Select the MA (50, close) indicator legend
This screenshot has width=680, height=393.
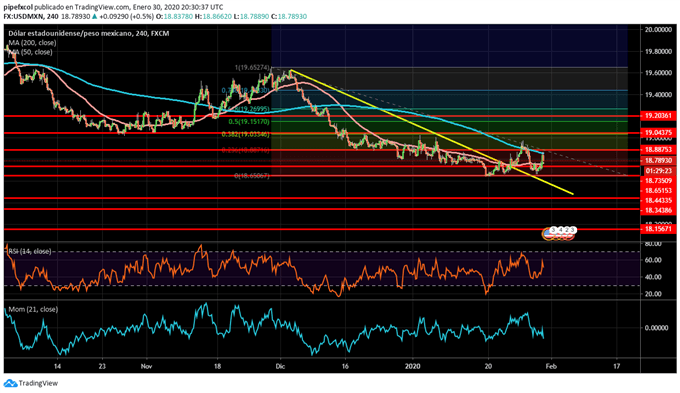click(30, 52)
